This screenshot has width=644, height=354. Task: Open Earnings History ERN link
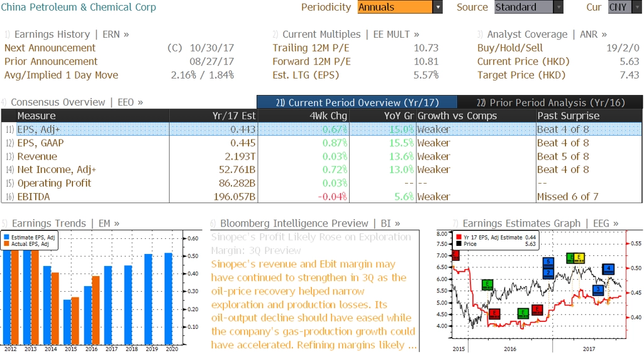(72, 35)
